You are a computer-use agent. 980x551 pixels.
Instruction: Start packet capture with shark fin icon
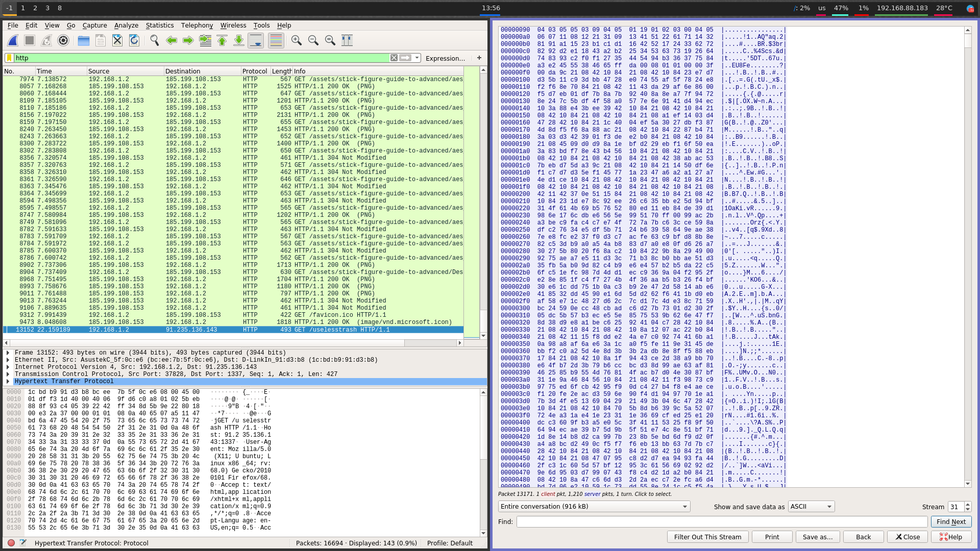point(13,40)
